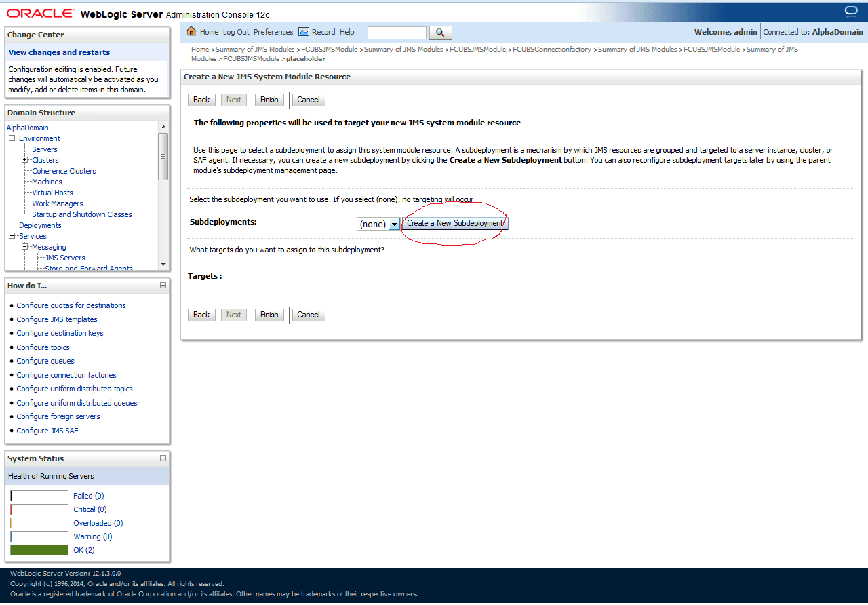Click Domain Structure scroll up arrow
Image resolution: width=868 pixels, height=605 pixels.
pos(163,127)
